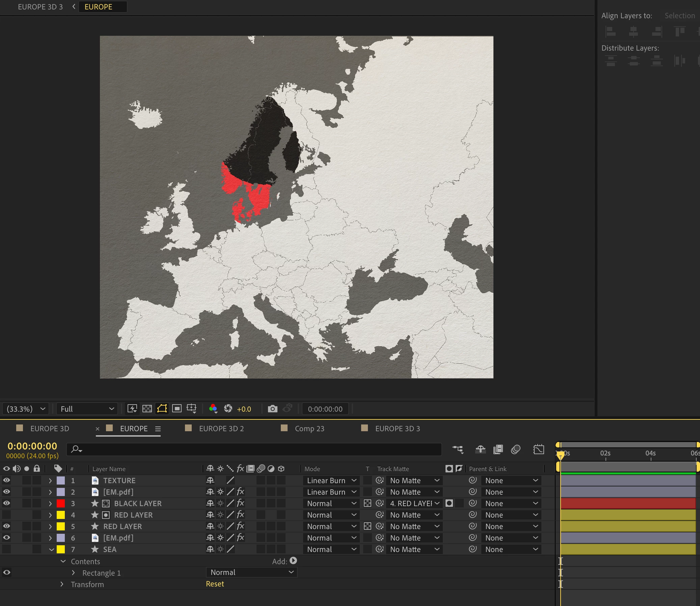Screen dimensions: 700x606
Task: Enable motion blur in the timeline
Action: [x=516, y=449]
